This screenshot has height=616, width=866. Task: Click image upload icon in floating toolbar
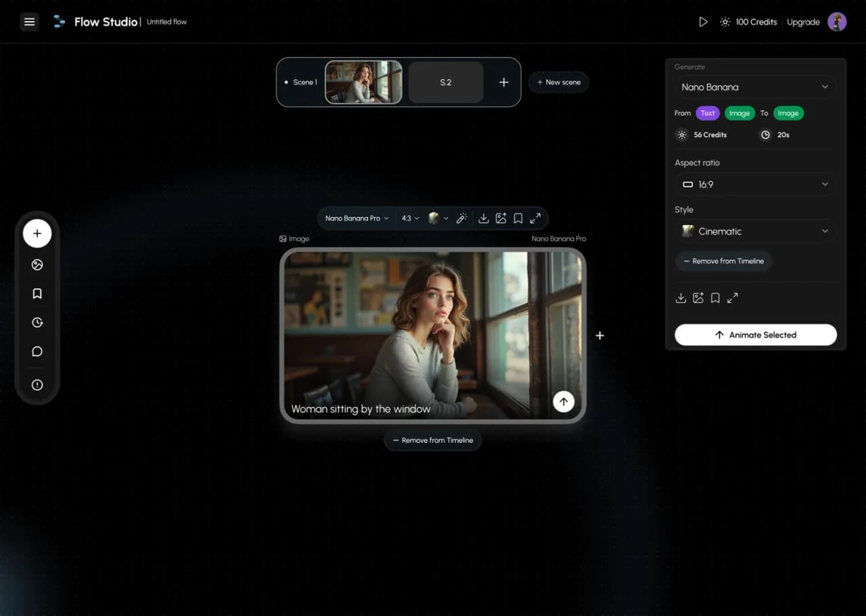(501, 218)
